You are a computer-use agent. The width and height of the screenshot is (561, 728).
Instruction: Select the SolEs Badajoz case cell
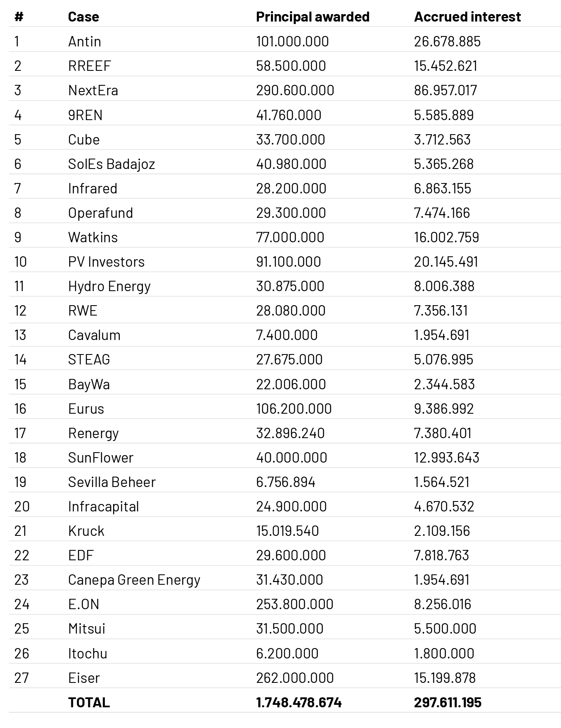111,164
